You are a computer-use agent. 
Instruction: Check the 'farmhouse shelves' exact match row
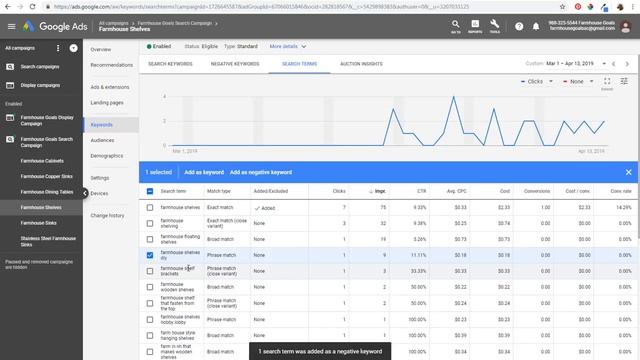pos(150,208)
